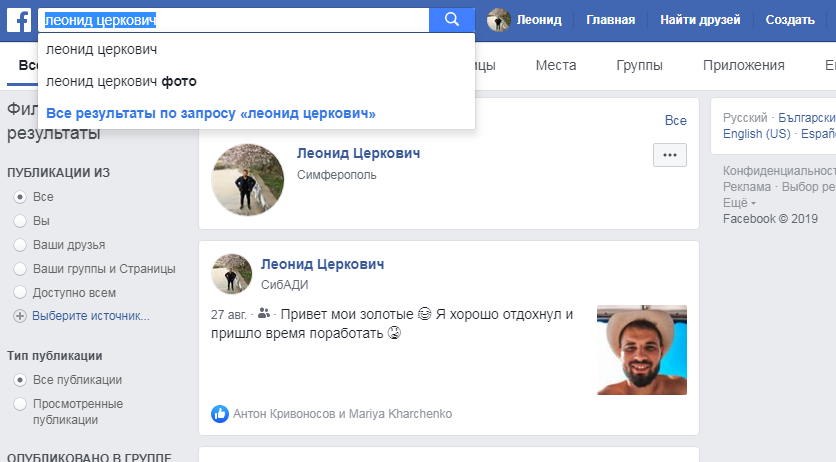The image size is (836, 462).
Task: Click the Facebook logo icon
Action: 19,20
